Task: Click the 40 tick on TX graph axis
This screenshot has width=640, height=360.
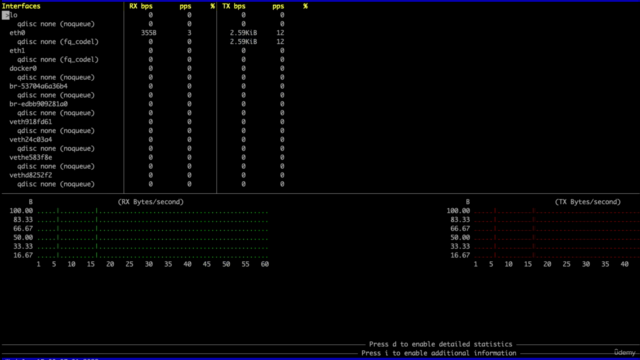Action: click(624, 264)
